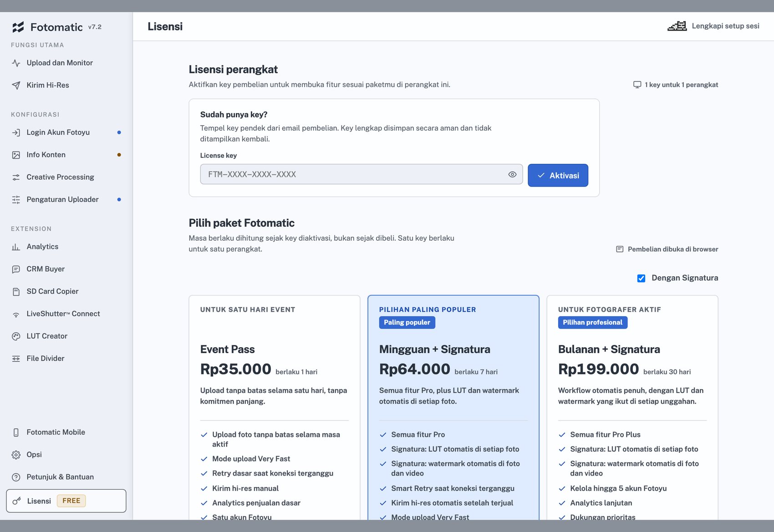Click the text berlaku 7 hari

click(476, 372)
